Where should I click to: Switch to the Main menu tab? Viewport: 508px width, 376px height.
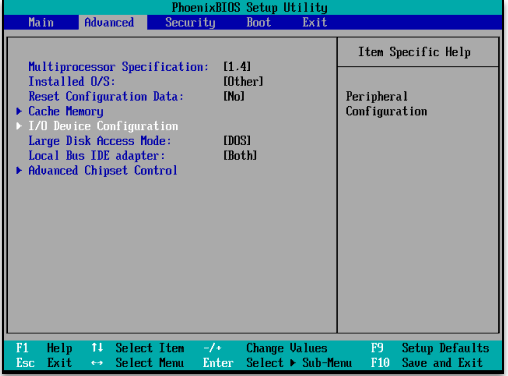tap(41, 22)
